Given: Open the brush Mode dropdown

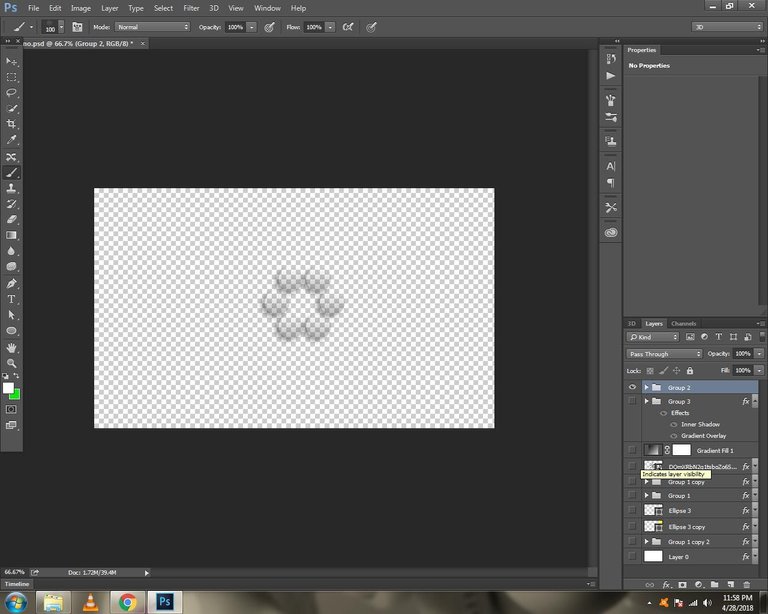Looking at the screenshot, I should (152, 27).
